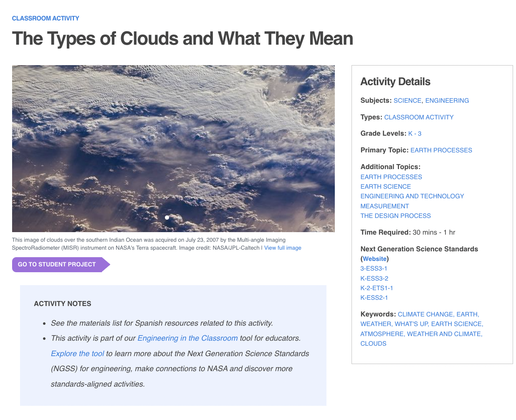Select the ENGINEERING subject link
516x420 pixels.
tap(447, 100)
